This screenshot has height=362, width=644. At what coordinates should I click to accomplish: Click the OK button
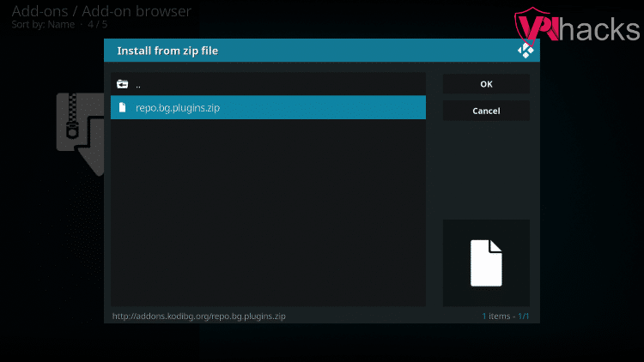coord(486,84)
